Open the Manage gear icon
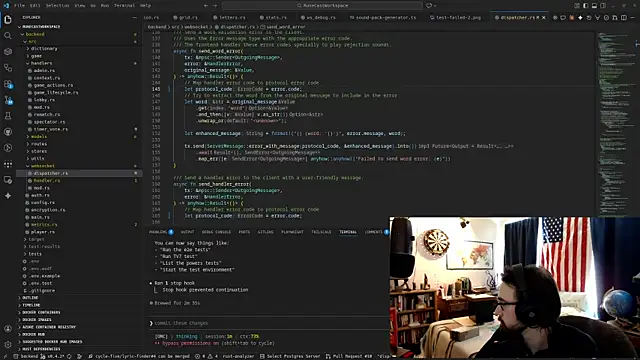The image size is (640, 360). 8,344
